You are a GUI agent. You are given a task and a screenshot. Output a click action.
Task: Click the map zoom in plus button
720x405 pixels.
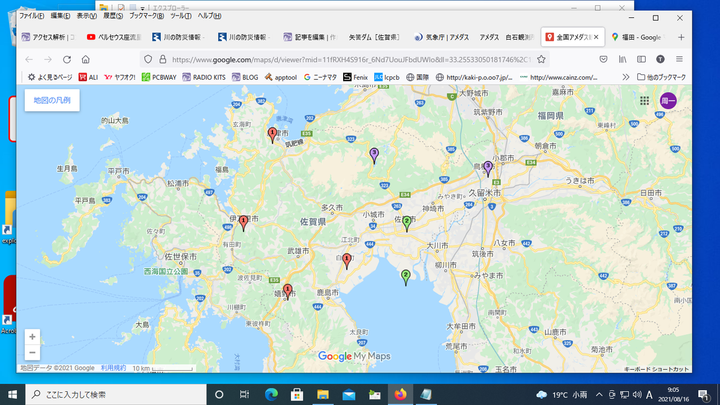tap(32, 337)
